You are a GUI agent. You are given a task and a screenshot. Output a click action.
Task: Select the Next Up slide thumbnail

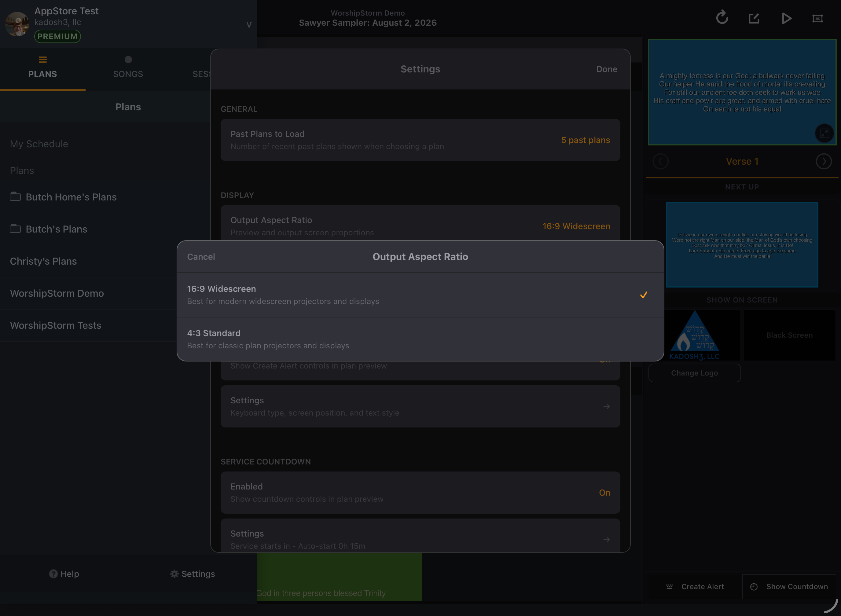[x=742, y=245]
